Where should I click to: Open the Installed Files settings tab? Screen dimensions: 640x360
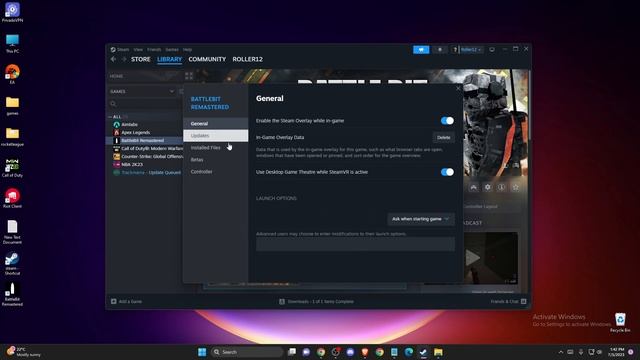pos(216,148)
